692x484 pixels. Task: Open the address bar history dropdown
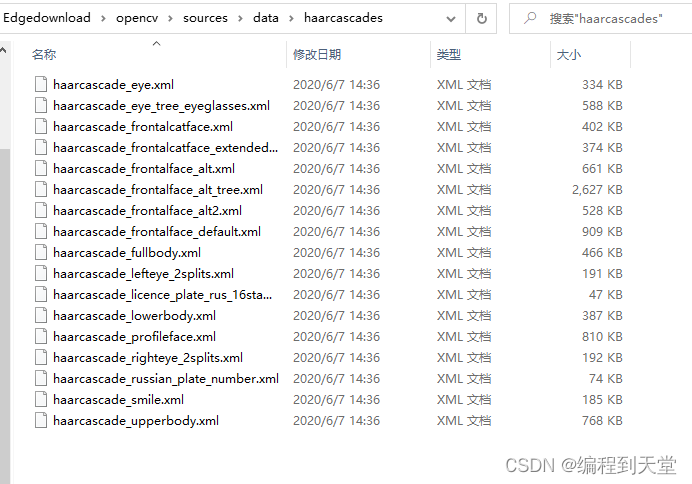[x=451, y=19]
